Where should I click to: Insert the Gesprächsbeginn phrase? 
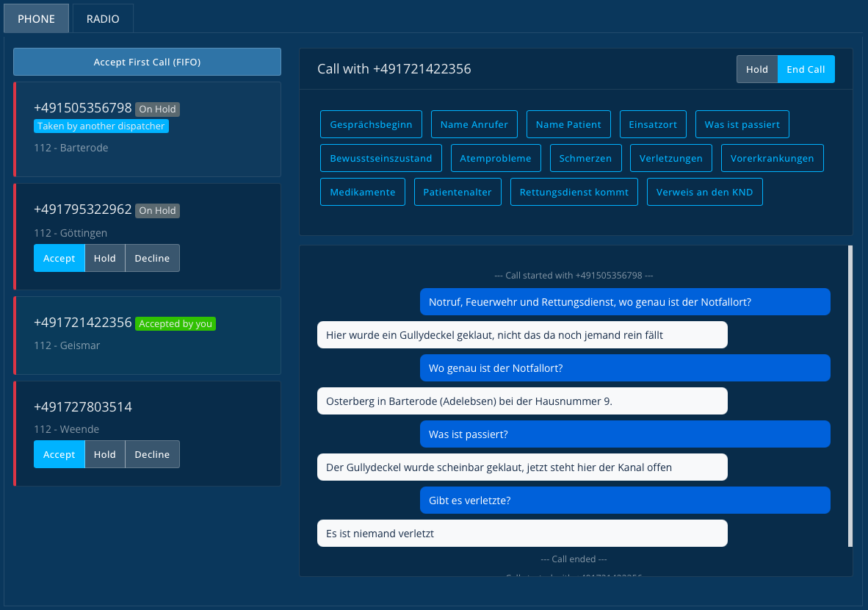(x=371, y=124)
